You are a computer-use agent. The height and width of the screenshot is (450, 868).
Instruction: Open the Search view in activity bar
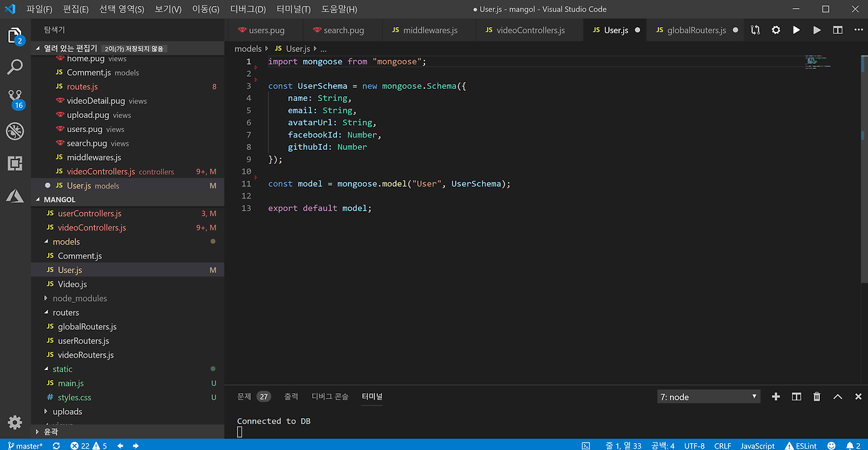pyautogui.click(x=15, y=67)
